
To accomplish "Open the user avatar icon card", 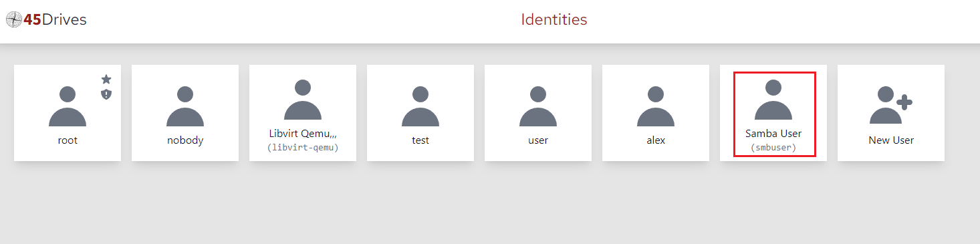I will coord(538,106).
